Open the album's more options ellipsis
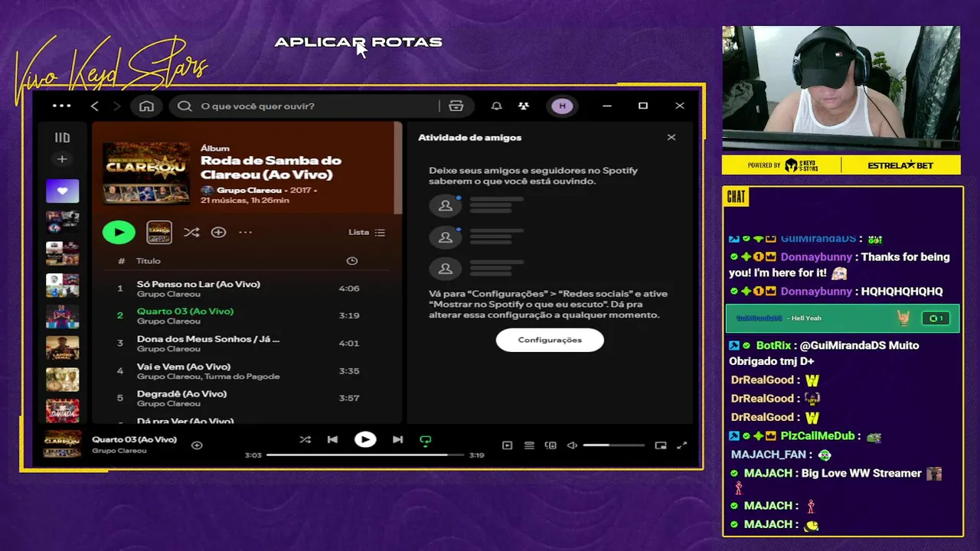980x551 pixels. click(x=245, y=233)
